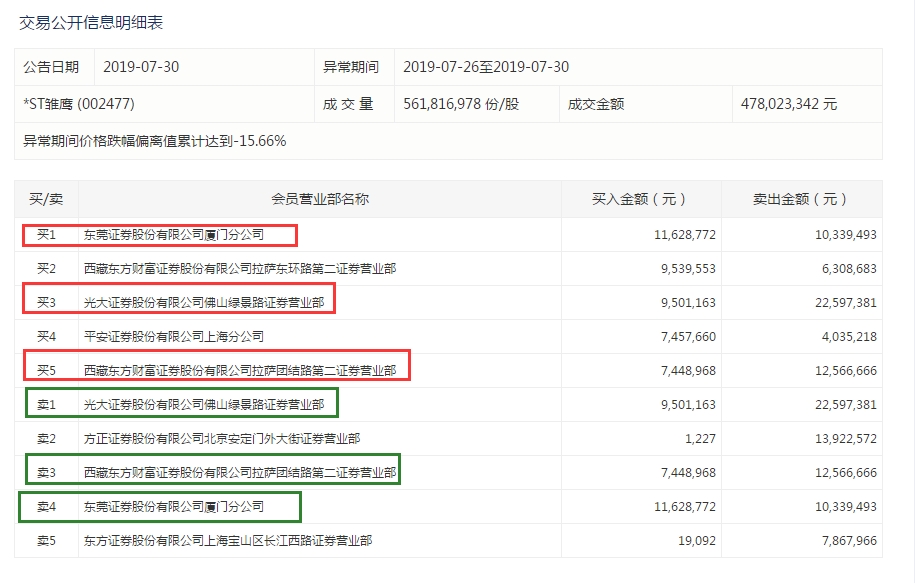Select the 买2 row label
915x583 pixels.
pos(46,268)
